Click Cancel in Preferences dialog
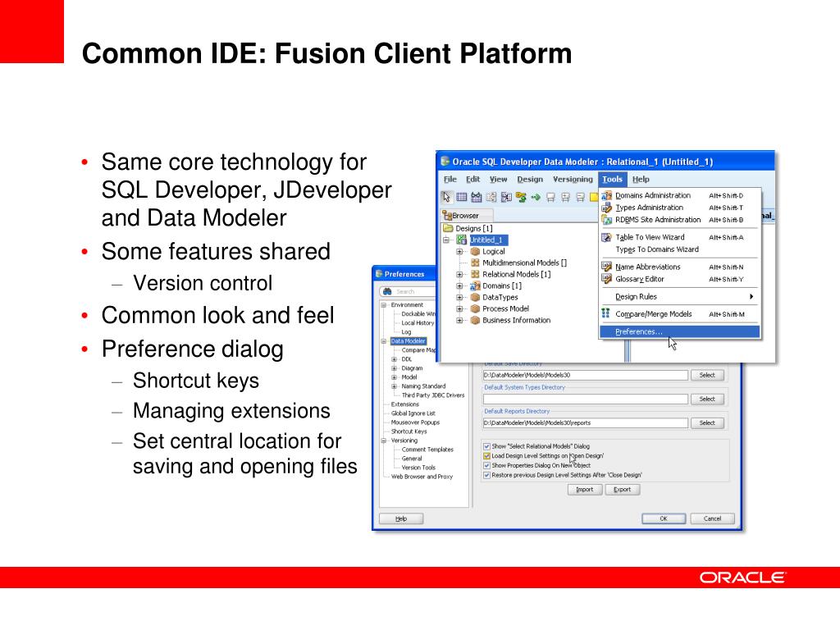This screenshot has width=840, height=630. [712, 518]
